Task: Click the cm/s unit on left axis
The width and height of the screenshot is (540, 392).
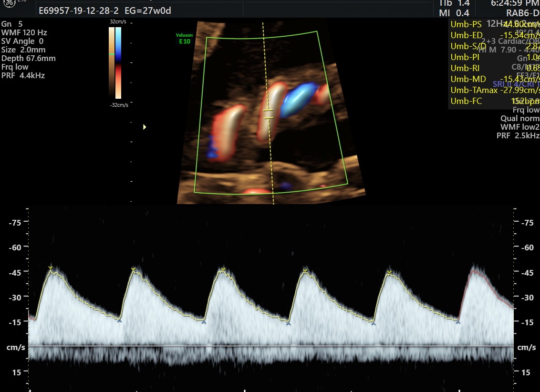Action: [16, 348]
